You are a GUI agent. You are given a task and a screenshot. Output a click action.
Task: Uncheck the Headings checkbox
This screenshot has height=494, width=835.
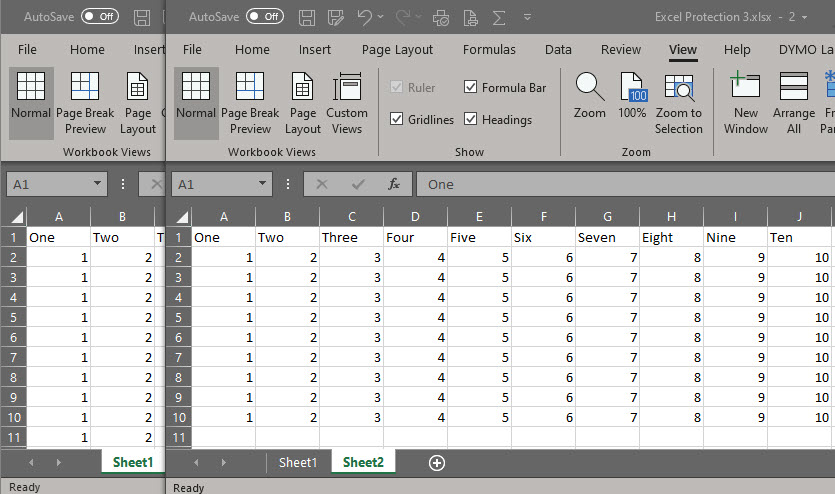click(470, 119)
